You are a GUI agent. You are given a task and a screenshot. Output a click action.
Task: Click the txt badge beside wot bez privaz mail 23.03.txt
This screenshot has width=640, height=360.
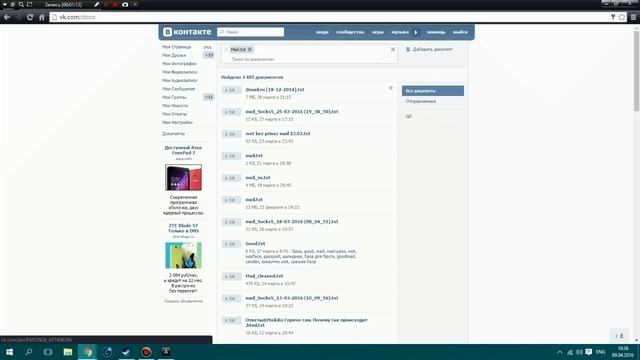point(231,134)
